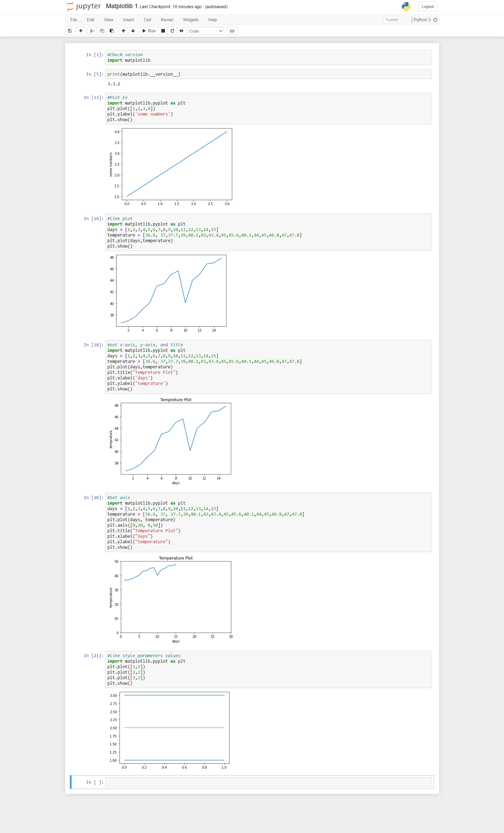Interrupt the kernel using stop icon
Image resolution: width=504 pixels, height=833 pixels.
[163, 31]
